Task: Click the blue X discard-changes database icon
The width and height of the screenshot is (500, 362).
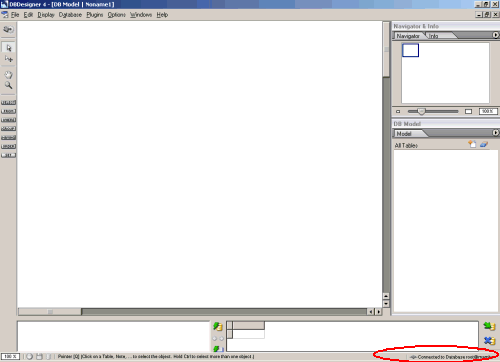Action: pyautogui.click(x=489, y=341)
